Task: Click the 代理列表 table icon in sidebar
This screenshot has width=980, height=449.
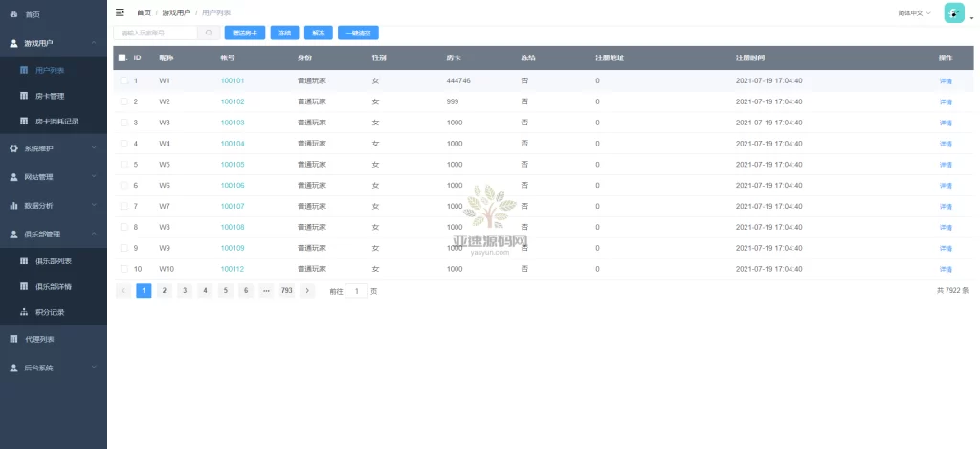Action: tap(13, 339)
